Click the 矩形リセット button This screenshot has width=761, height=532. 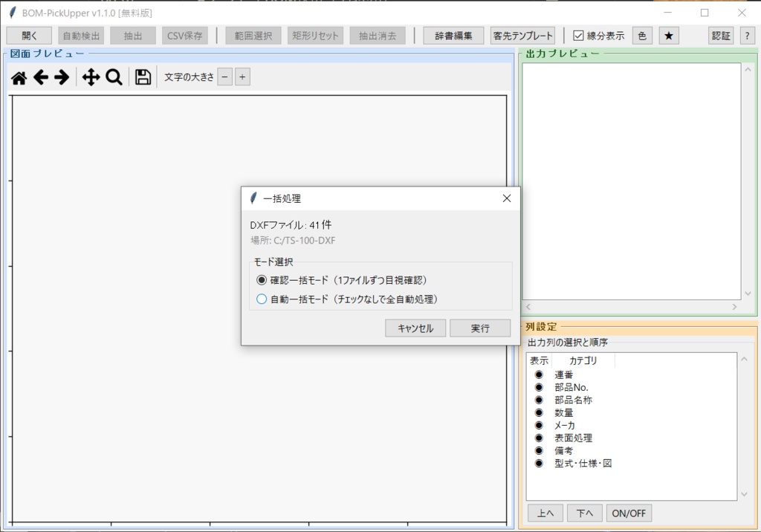point(315,36)
